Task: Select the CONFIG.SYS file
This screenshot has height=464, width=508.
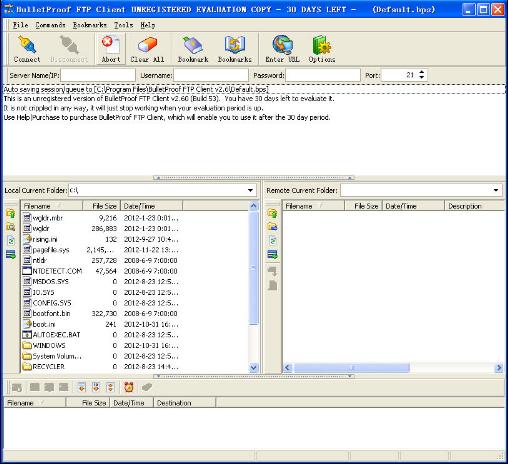Action: point(52,303)
